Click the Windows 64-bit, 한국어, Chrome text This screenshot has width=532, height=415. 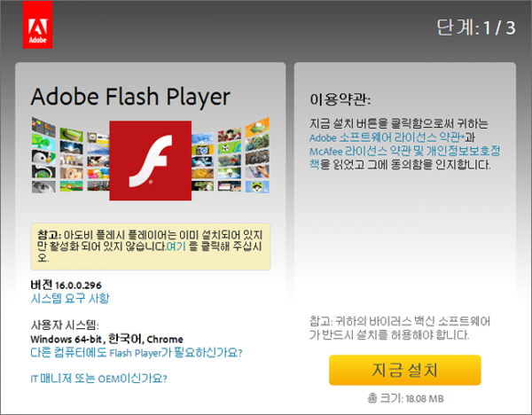click(107, 339)
